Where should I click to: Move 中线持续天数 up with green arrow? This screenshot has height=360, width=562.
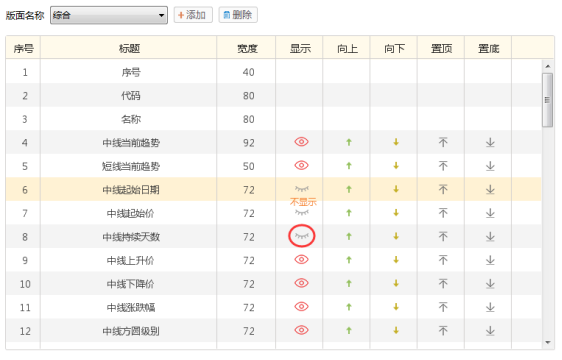click(x=349, y=236)
